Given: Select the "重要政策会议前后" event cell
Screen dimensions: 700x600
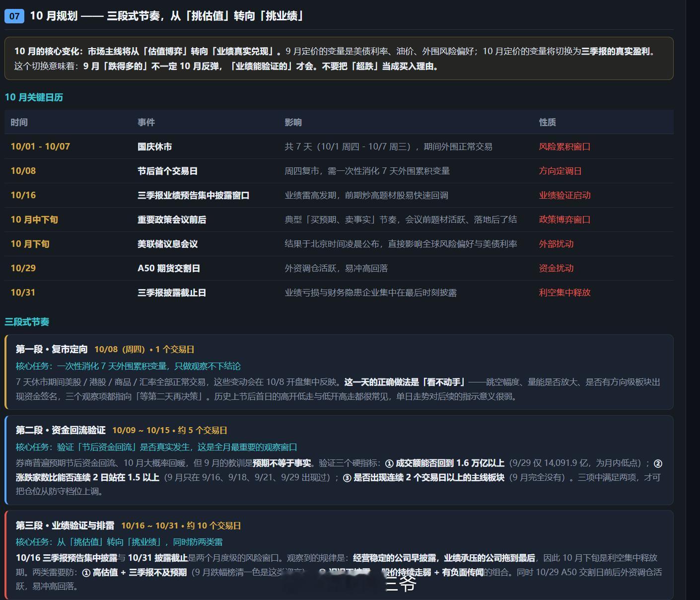Looking at the screenshot, I should [172, 220].
